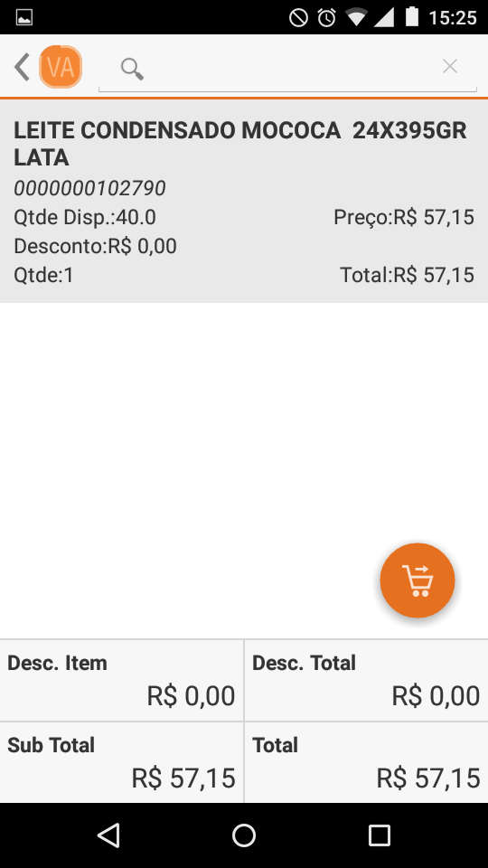Select the Total R$ 57,15 cell

366,762
